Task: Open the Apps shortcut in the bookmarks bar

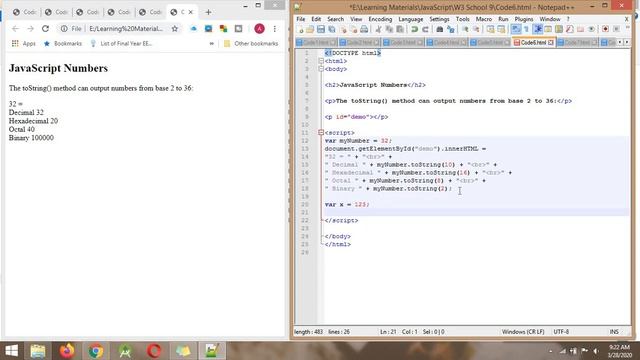Action: (24, 43)
